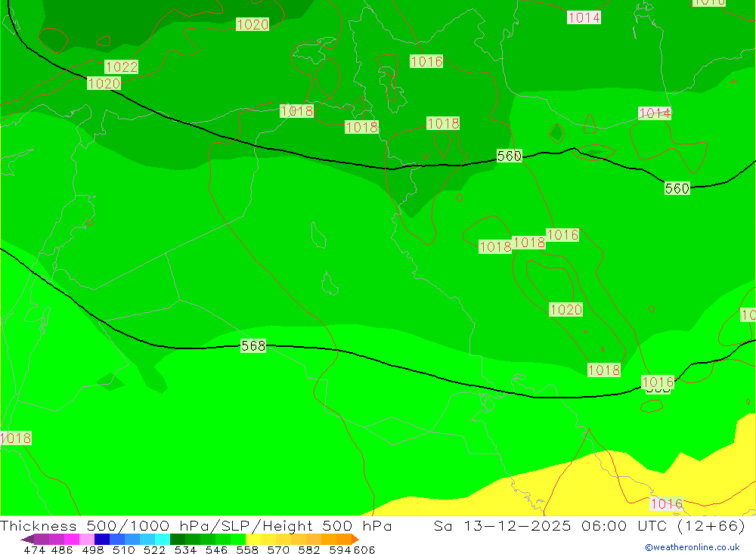Click the 1020 label inside the closed isobar
The image size is (756, 554).
(565, 310)
